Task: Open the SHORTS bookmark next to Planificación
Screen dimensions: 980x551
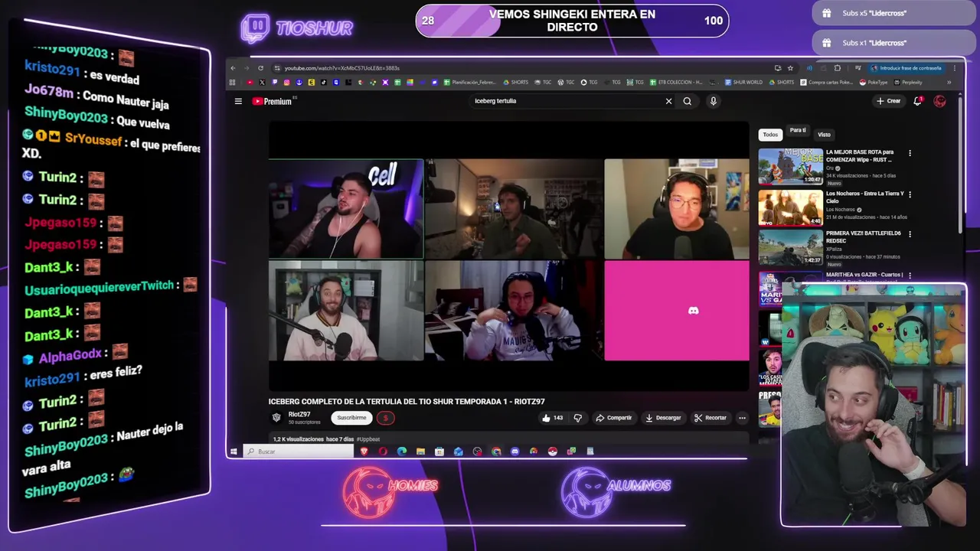Action: pyautogui.click(x=515, y=83)
